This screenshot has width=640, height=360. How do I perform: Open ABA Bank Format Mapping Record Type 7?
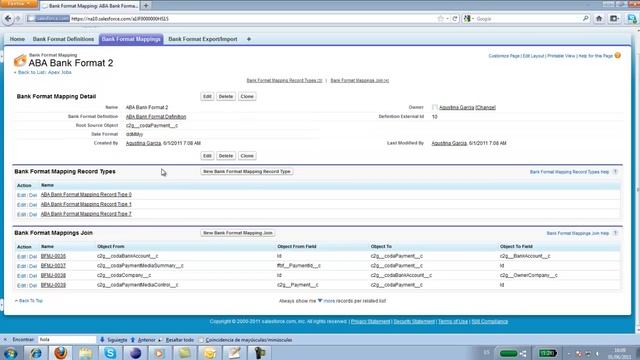pos(86,214)
